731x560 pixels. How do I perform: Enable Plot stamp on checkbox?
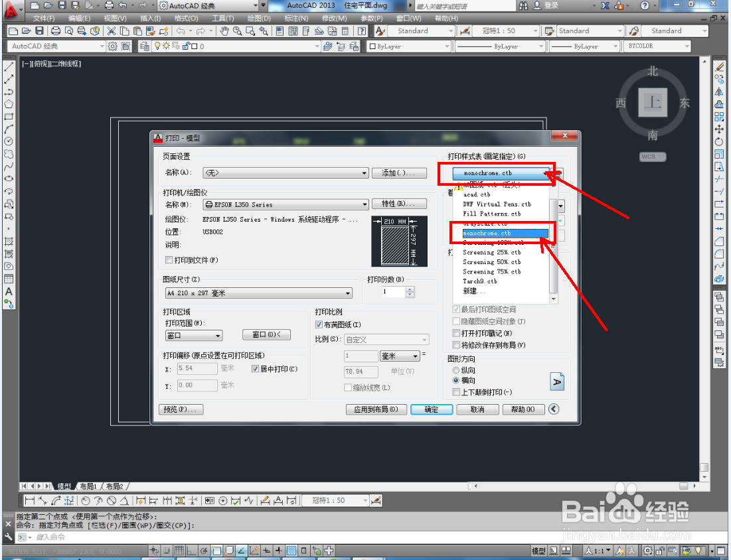click(x=456, y=333)
